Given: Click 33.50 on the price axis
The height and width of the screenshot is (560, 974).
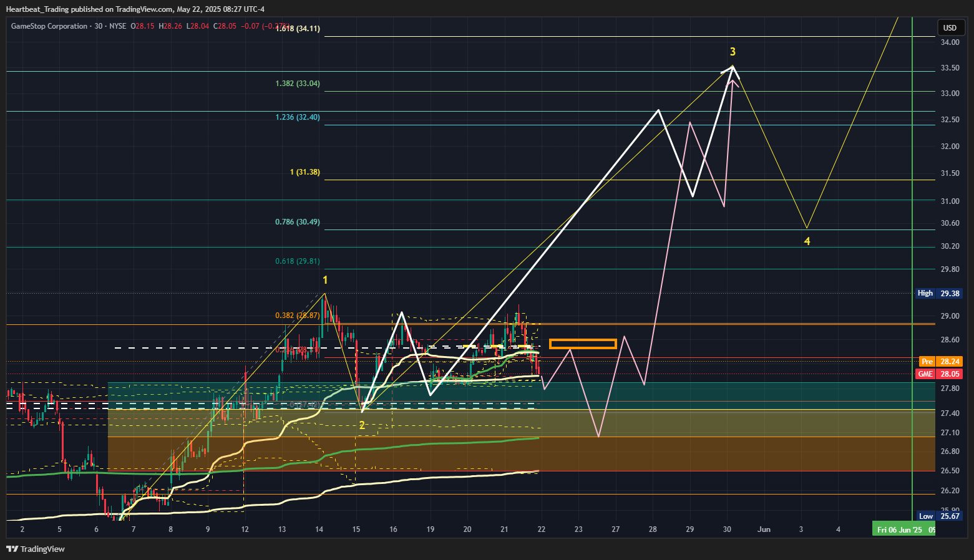Looking at the screenshot, I should coord(950,68).
